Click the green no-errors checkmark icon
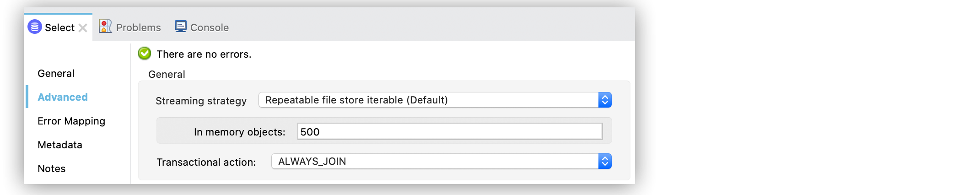The width and height of the screenshot is (980, 195). coord(145,54)
